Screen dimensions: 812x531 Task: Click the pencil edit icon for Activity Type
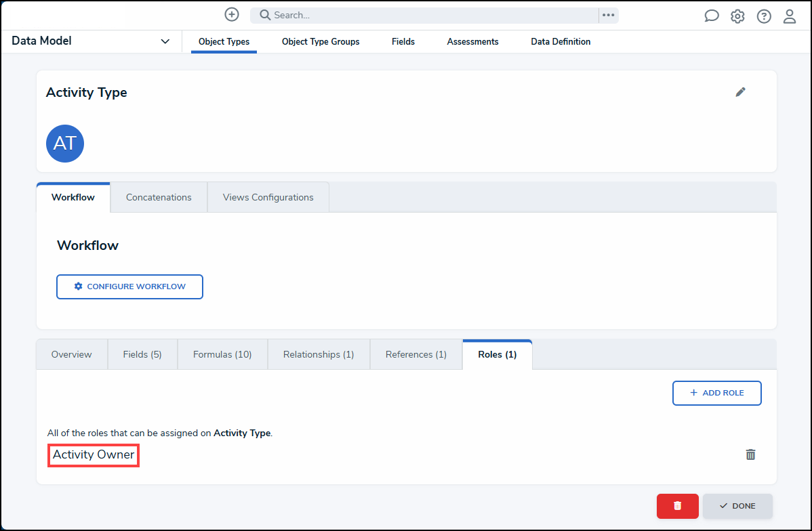740,92
